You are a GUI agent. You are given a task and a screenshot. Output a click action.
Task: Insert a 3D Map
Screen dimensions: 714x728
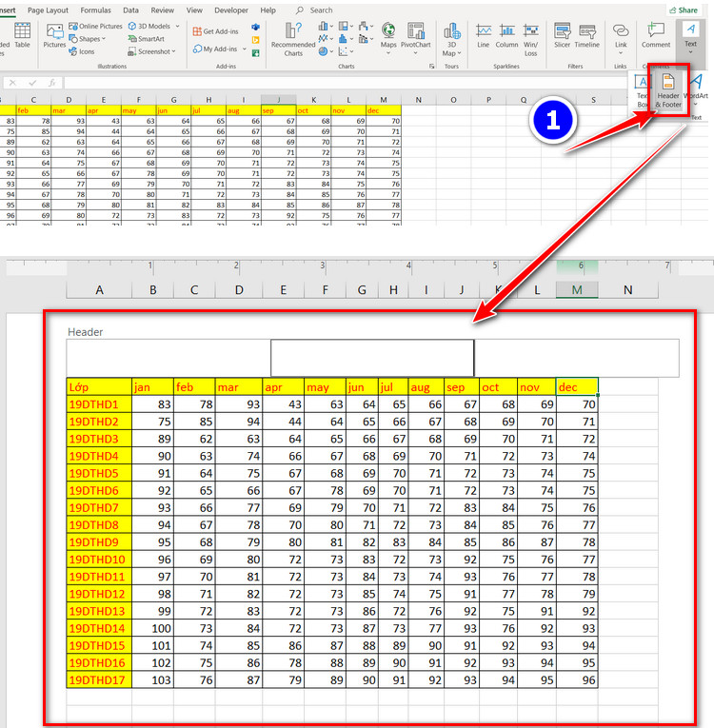(x=451, y=36)
